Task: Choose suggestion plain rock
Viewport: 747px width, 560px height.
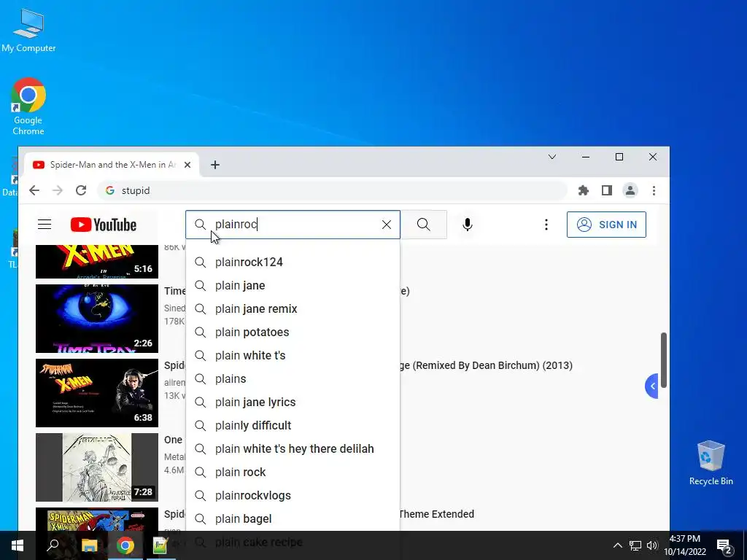Action: [x=293, y=472]
